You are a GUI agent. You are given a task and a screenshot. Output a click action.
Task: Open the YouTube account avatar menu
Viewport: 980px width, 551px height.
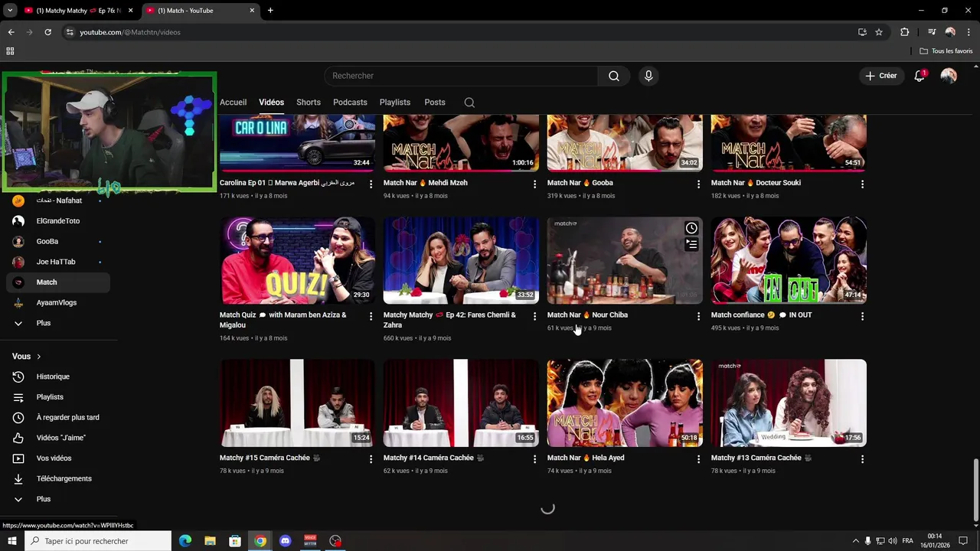(949, 76)
